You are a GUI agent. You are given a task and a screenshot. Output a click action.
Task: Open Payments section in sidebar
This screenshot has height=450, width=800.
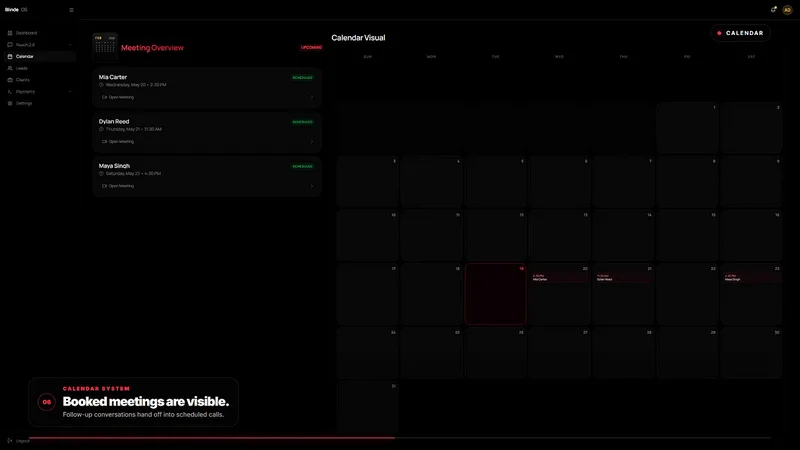click(x=40, y=92)
